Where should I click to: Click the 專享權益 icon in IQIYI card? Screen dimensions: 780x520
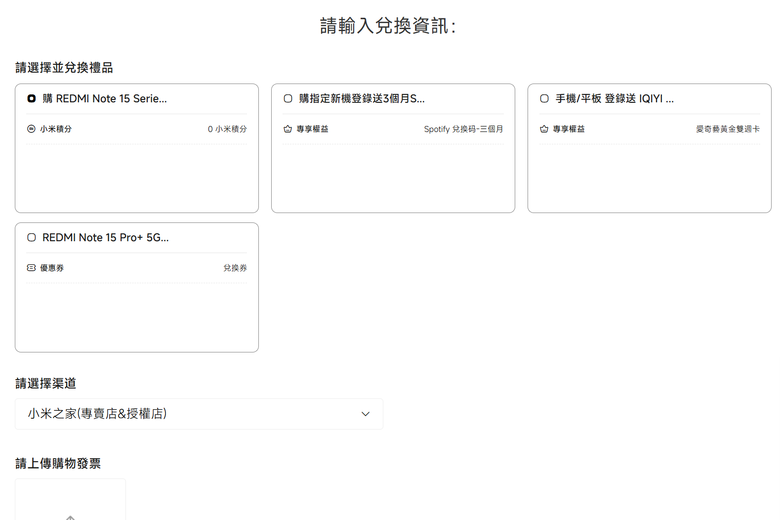[x=544, y=129]
